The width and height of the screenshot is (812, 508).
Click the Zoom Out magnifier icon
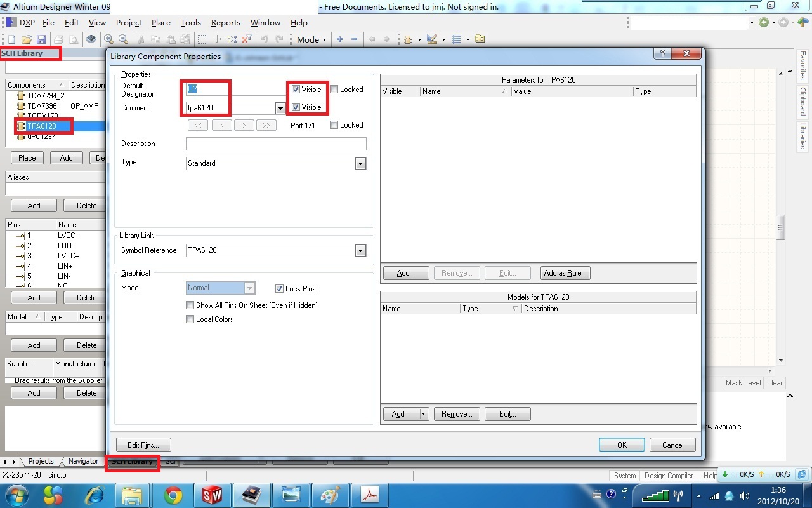coord(123,39)
